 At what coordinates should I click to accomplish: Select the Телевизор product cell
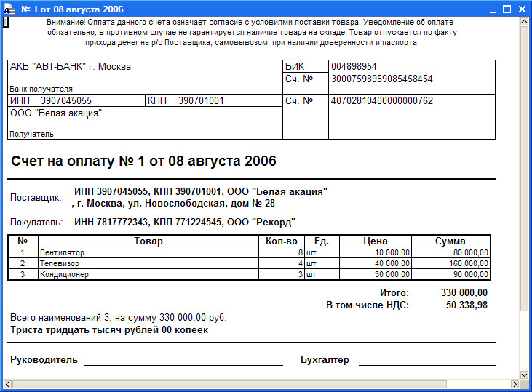(148, 263)
